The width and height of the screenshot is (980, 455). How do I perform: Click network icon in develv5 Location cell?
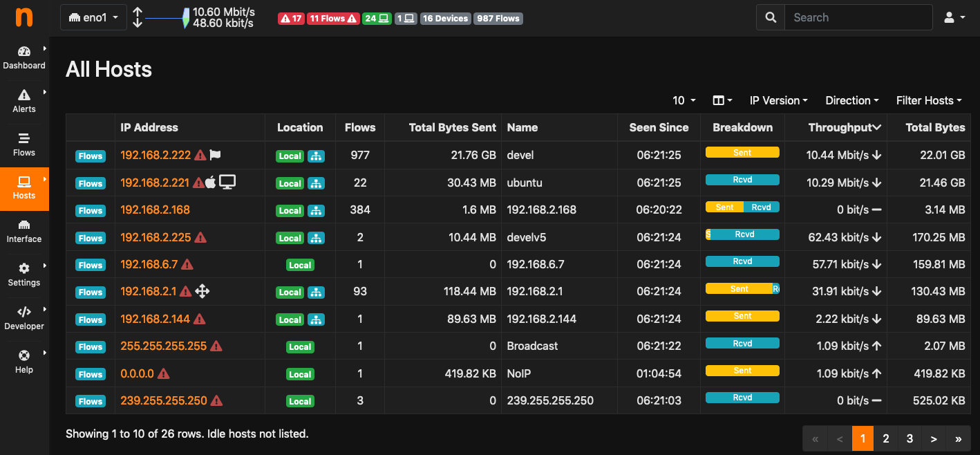tap(316, 238)
